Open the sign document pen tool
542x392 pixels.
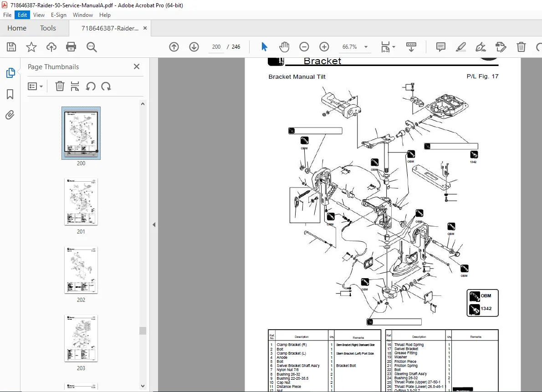tap(481, 46)
